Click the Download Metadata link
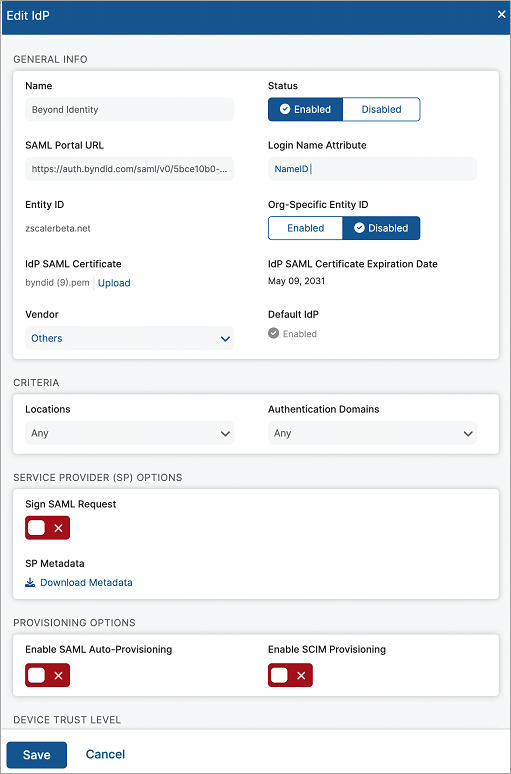 (x=86, y=583)
